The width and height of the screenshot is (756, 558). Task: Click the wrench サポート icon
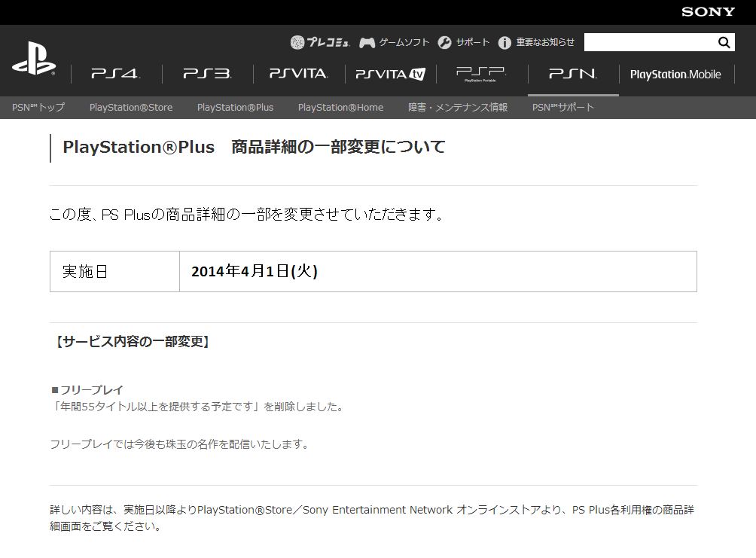tap(444, 43)
